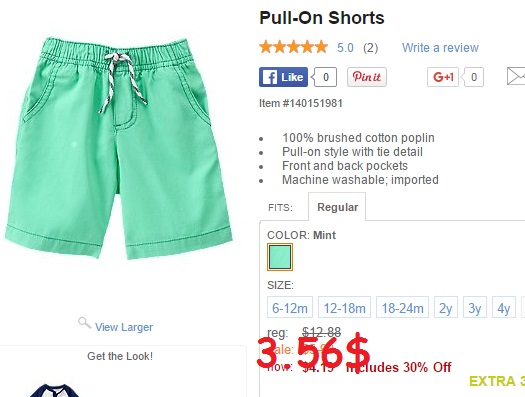525x397 pixels.
Task: Select size 12-18m
Action: pos(344,307)
